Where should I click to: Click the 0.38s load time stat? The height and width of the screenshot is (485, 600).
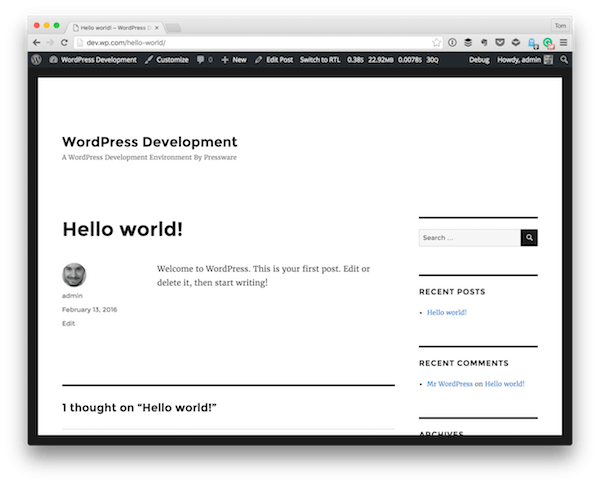click(355, 60)
